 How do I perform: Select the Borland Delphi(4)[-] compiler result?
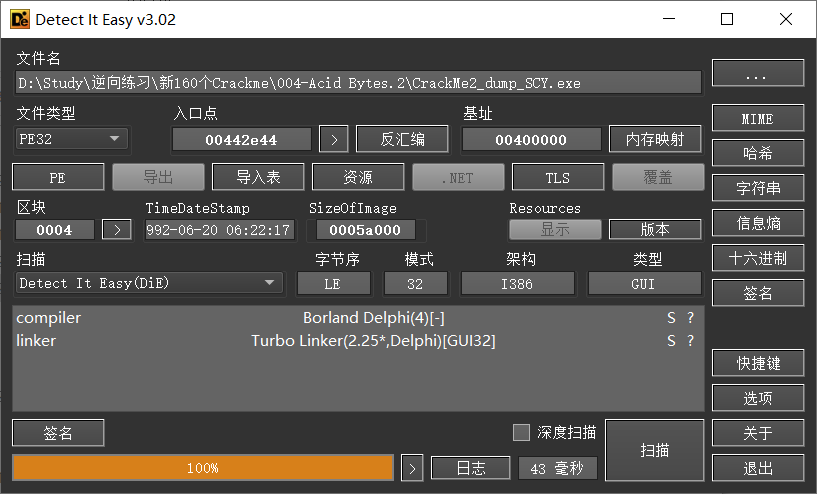pos(374,318)
